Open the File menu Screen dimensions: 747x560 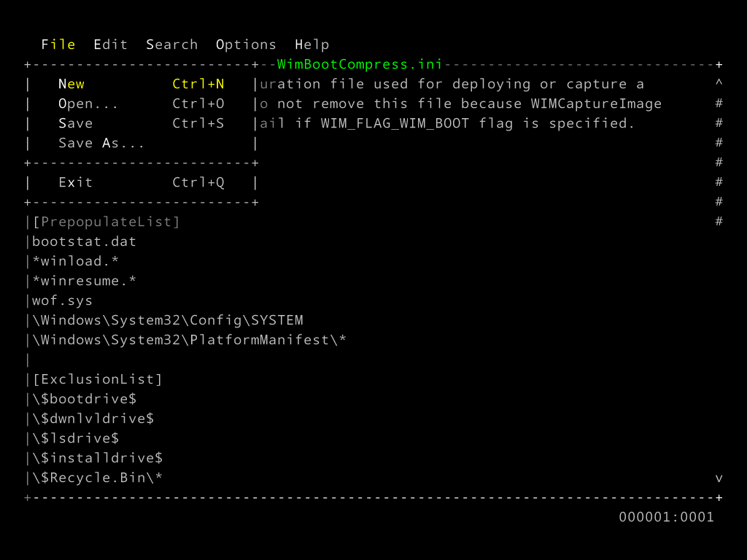58,44
